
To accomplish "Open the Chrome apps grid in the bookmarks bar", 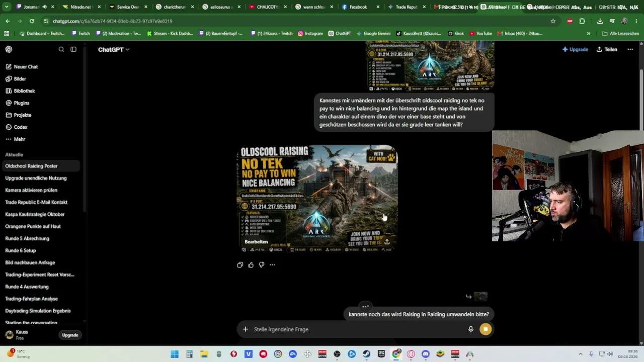I will [7, 34].
